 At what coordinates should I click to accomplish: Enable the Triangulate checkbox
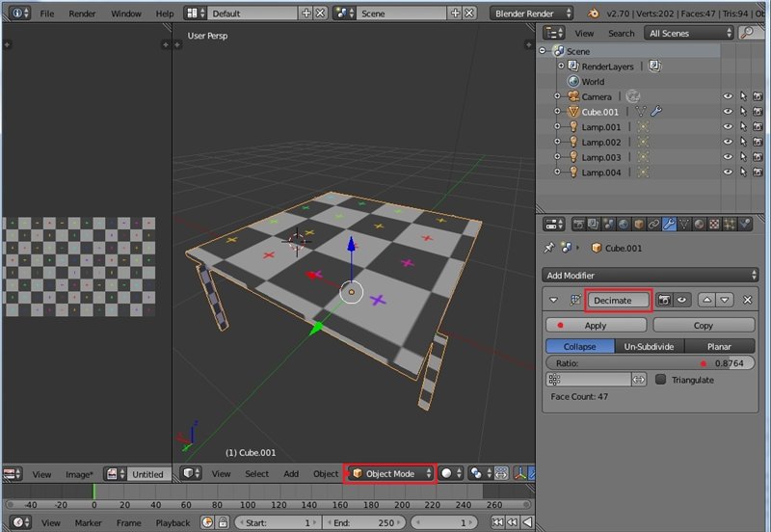[660, 380]
